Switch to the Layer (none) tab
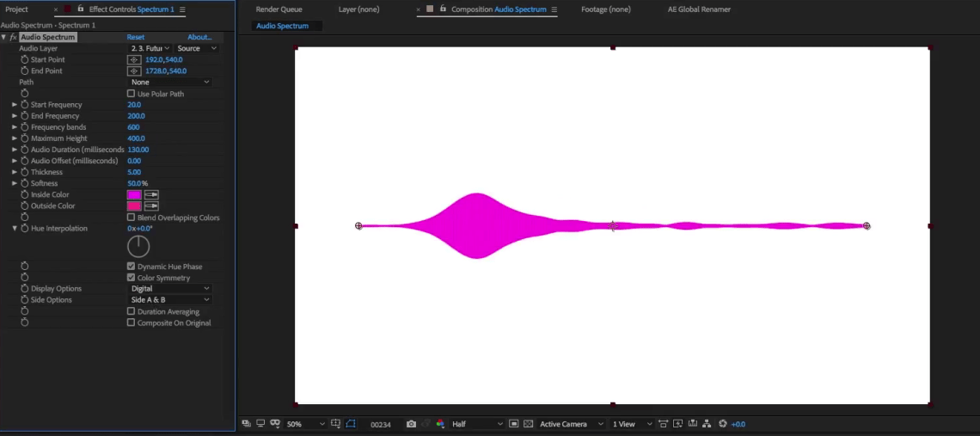The height and width of the screenshot is (436, 980). coord(358,9)
